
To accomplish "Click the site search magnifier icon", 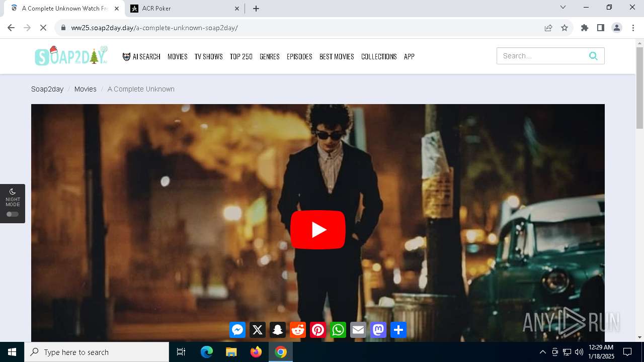I will pos(593,56).
